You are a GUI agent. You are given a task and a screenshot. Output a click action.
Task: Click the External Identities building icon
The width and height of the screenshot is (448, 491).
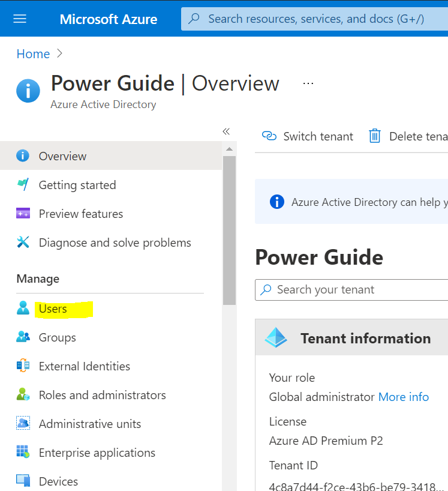[x=23, y=366]
